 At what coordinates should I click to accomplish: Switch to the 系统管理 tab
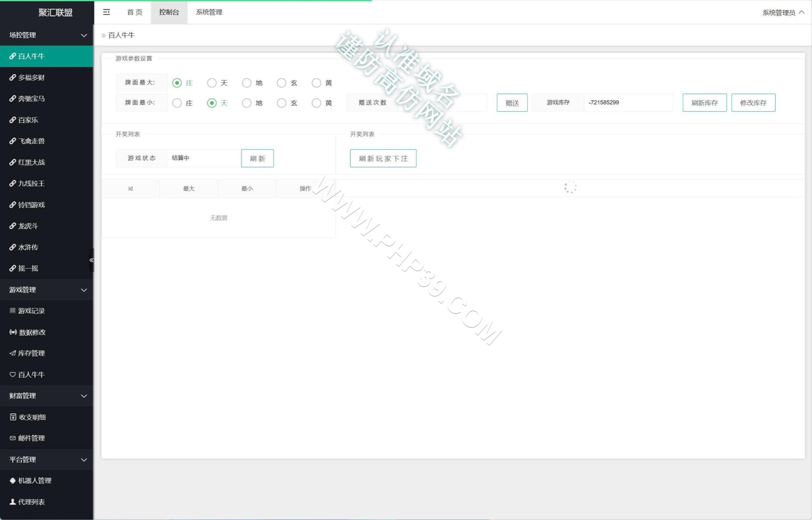(x=209, y=12)
